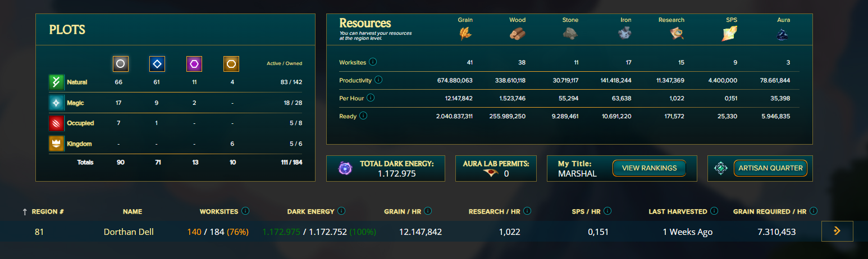
Task: Click the Aura resource icon
Action: point(783,35)
